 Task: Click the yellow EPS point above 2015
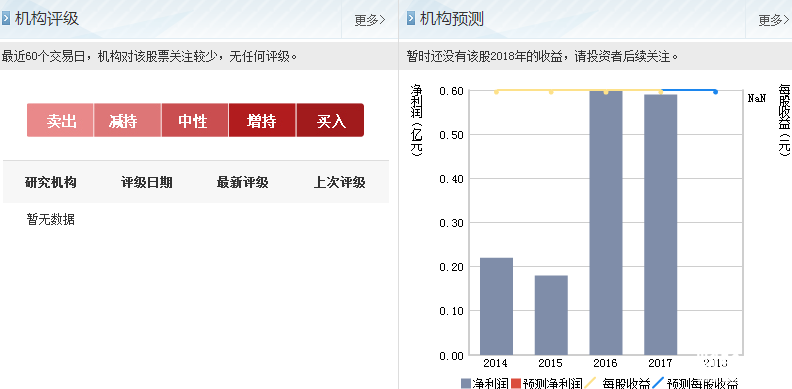pyautogui.click(x=551, y=92)
